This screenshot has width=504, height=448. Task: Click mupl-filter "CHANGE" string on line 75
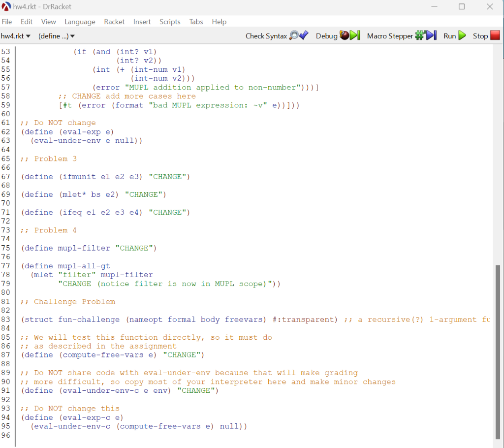tap(134, 248)
